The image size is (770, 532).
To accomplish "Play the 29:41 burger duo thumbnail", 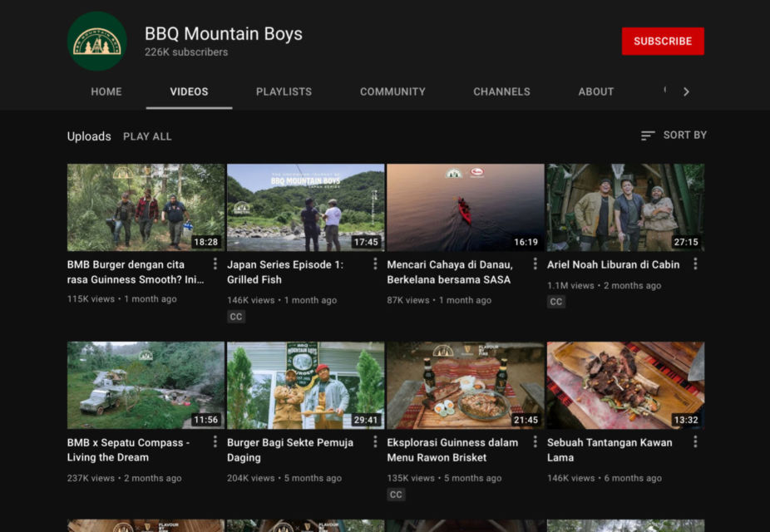I will (x=305, y=385).
